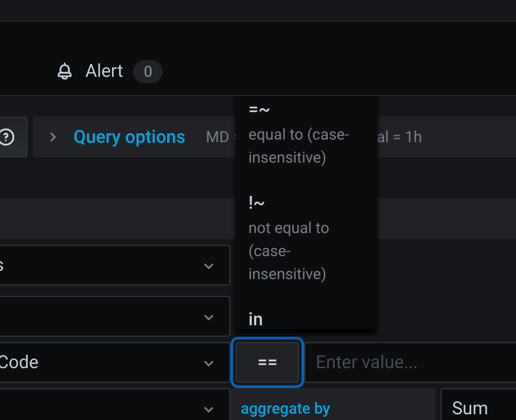Click the 'aggregate by' link

pyautogui.click(x=286, y=408)
